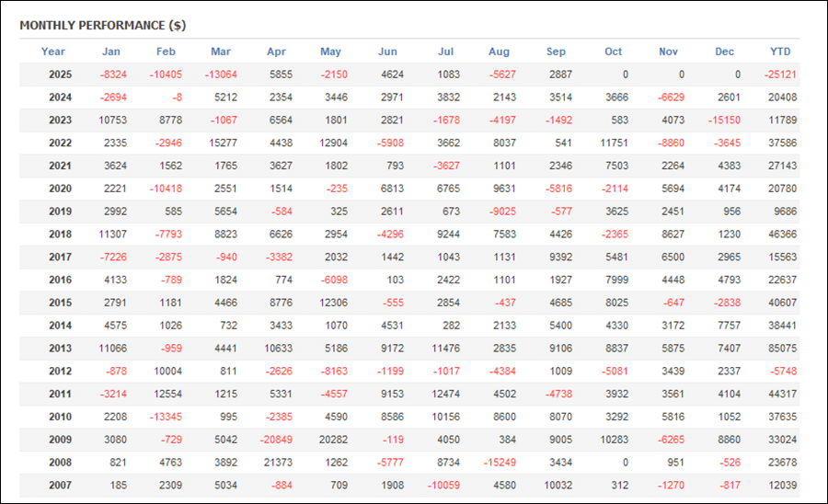
Task: Click the 2007 row label
Action: [61, 486]
